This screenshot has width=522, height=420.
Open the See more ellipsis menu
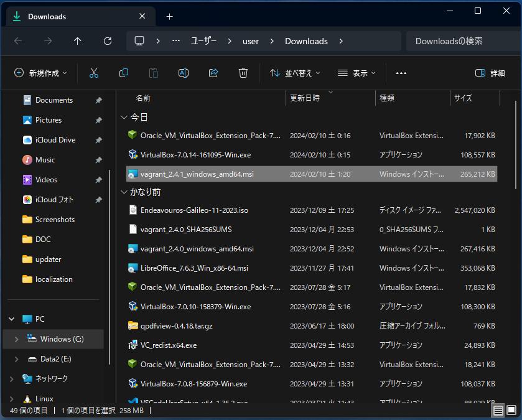pyautogui.click(x=401, y=73)
